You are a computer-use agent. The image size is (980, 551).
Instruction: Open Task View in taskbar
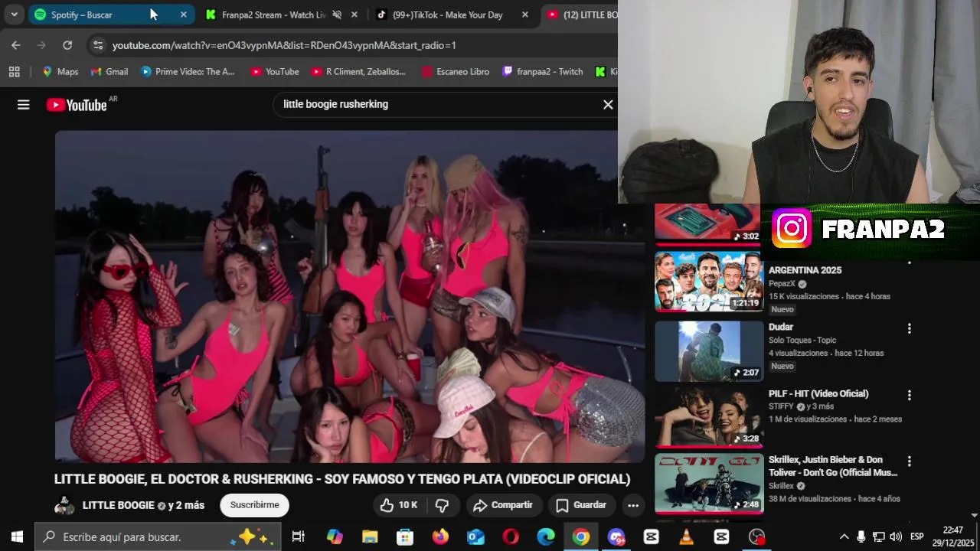(299, 537)
